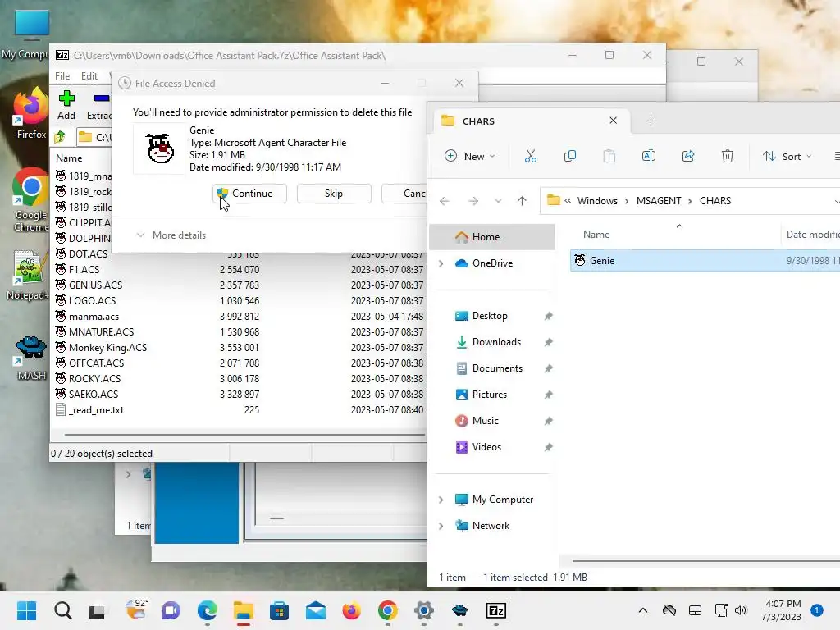Click the Copy icon in CHARS toolbar
Viewport: 840px width, 630px height.
570,156
